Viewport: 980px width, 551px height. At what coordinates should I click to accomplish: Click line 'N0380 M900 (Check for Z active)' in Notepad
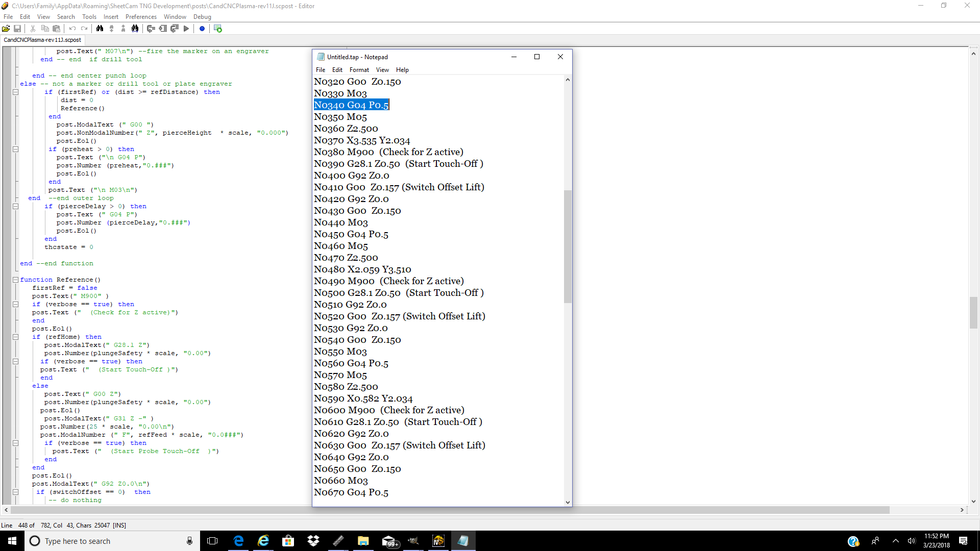pyautogui.click(x=388, y=152)
